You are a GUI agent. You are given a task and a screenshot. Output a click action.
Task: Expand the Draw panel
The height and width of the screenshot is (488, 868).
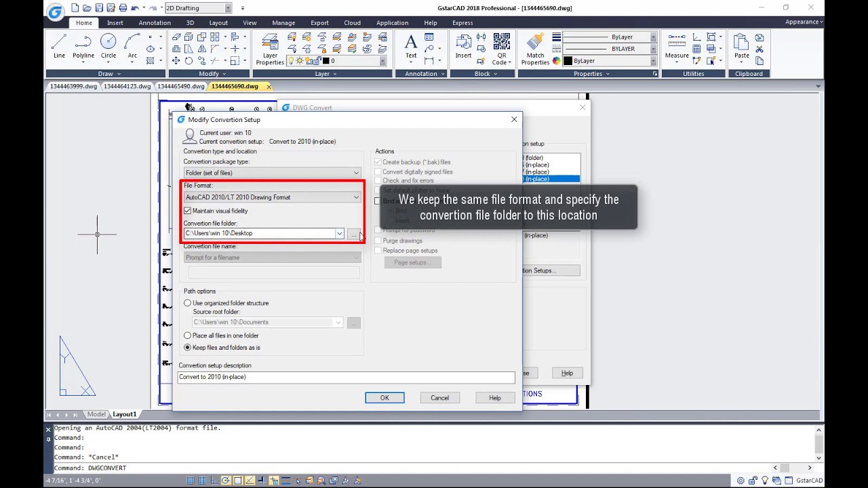coord(106,74)
